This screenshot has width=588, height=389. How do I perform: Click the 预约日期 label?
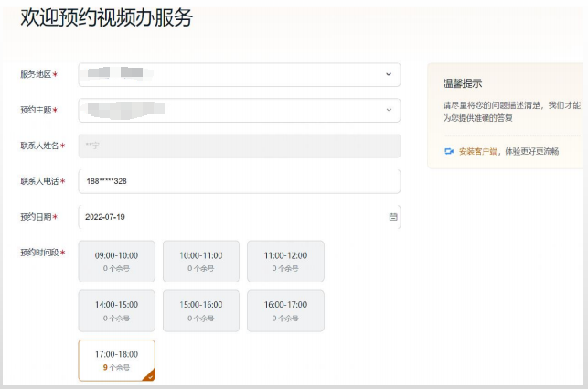[x=36, y=217]
